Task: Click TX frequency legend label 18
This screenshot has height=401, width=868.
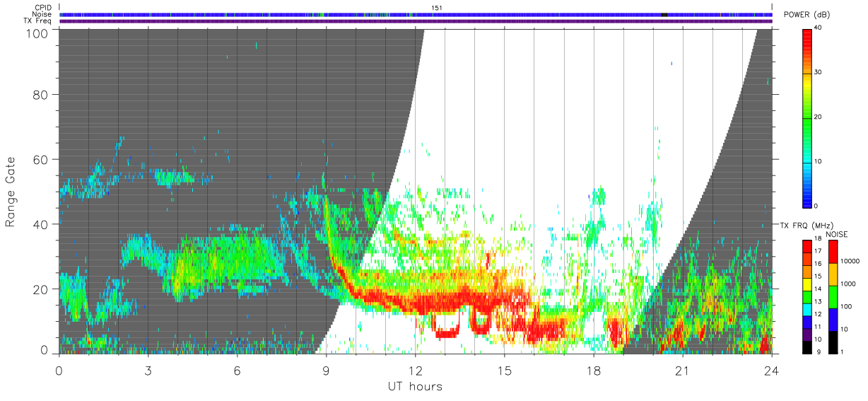Action: [818, 238]
